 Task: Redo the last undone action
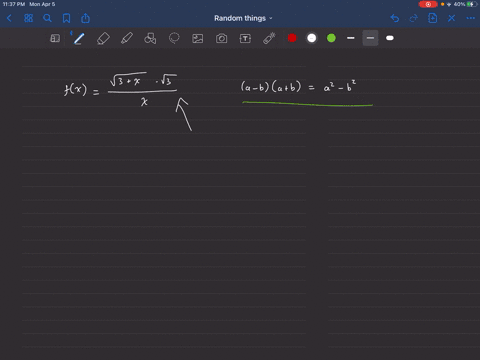(413, 18)
